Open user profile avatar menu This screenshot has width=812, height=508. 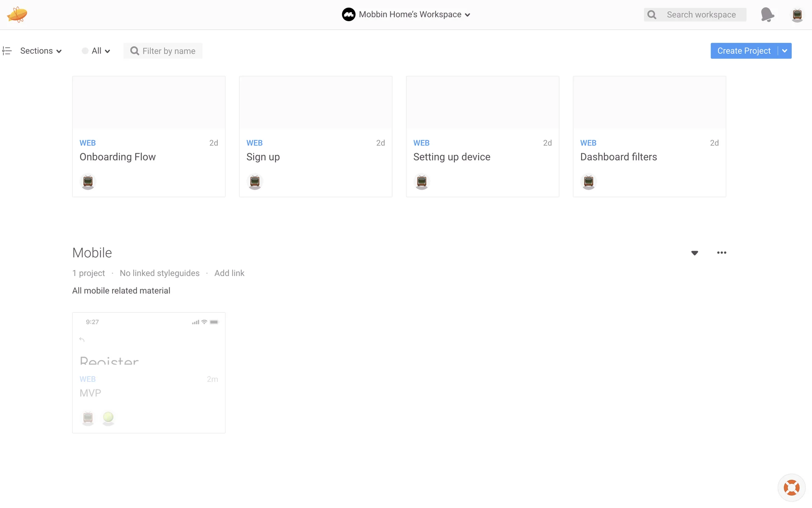coord(797,15)
